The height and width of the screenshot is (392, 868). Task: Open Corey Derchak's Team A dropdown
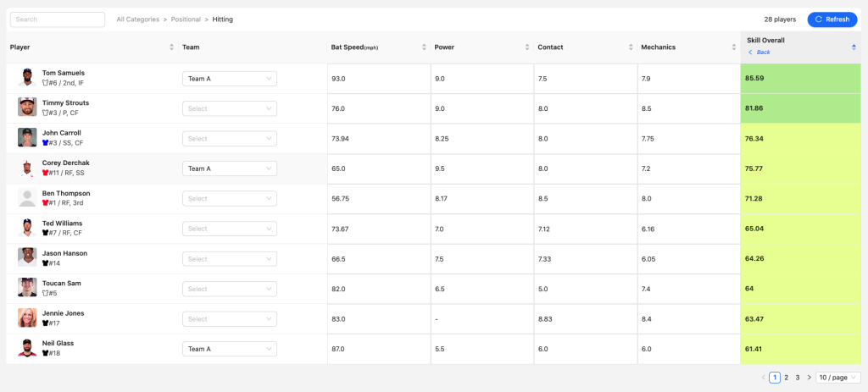point(230,168)
